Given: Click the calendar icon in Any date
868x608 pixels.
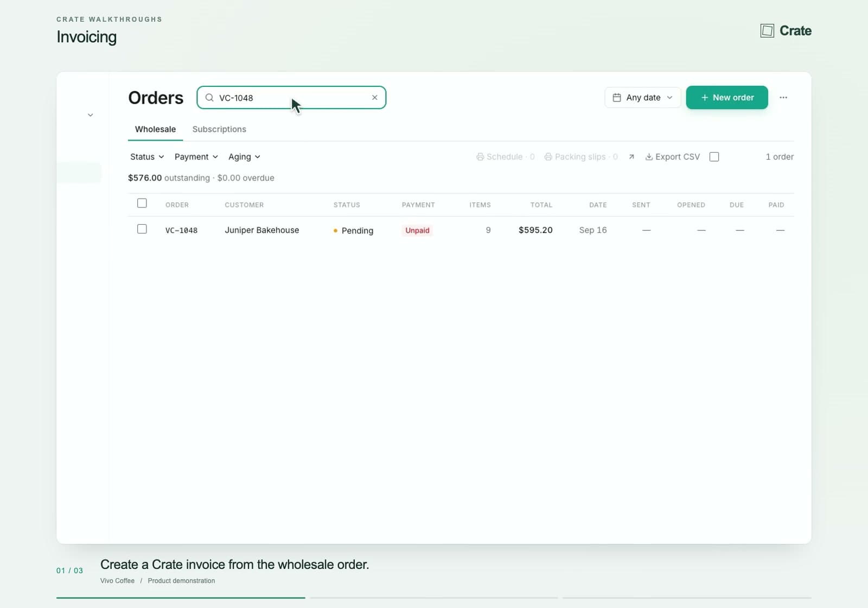Looking at the screenshot, I should [617, 98].
